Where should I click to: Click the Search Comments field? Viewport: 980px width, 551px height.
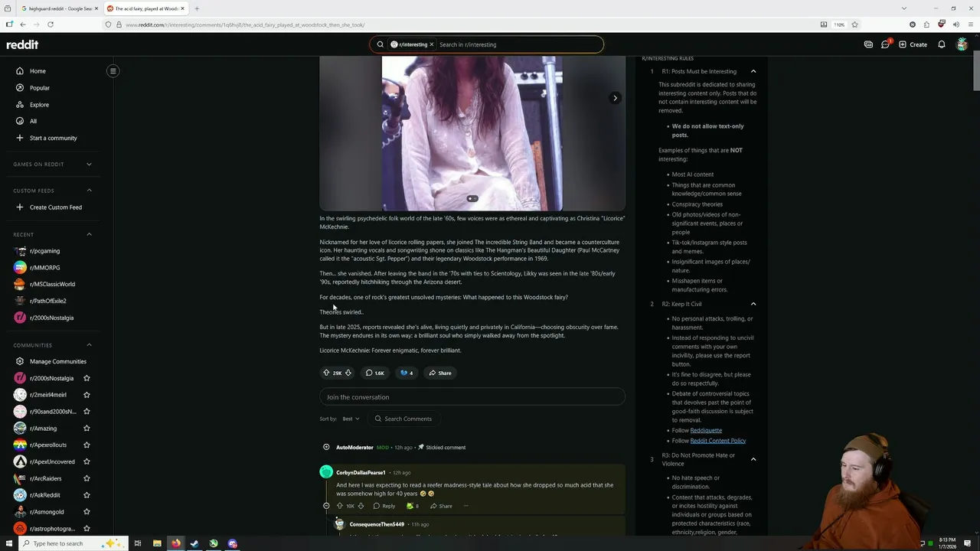click(403, 419)
